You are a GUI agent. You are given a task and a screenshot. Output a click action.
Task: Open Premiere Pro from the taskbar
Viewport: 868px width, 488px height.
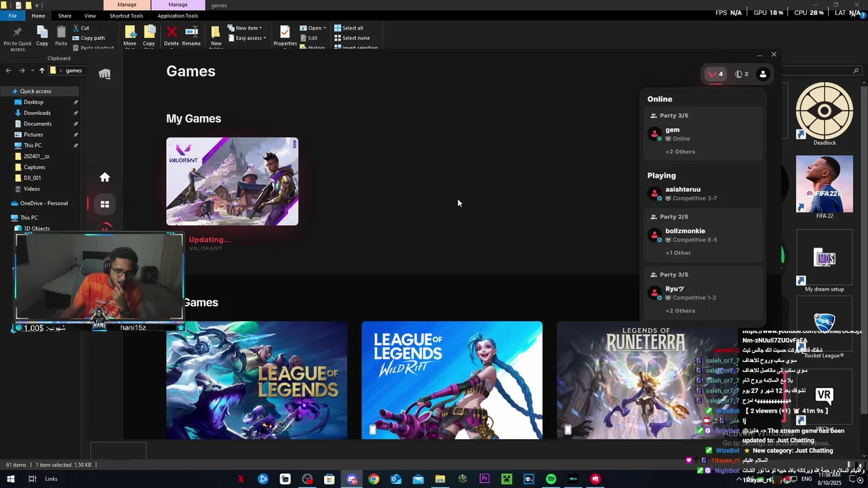pos(484,479)
